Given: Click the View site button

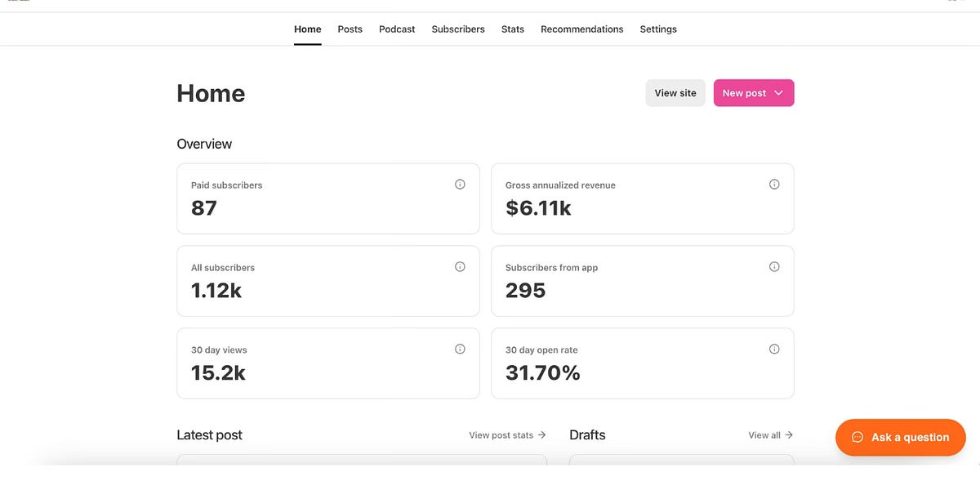Looking at the screenshot, I should [675, 92].
